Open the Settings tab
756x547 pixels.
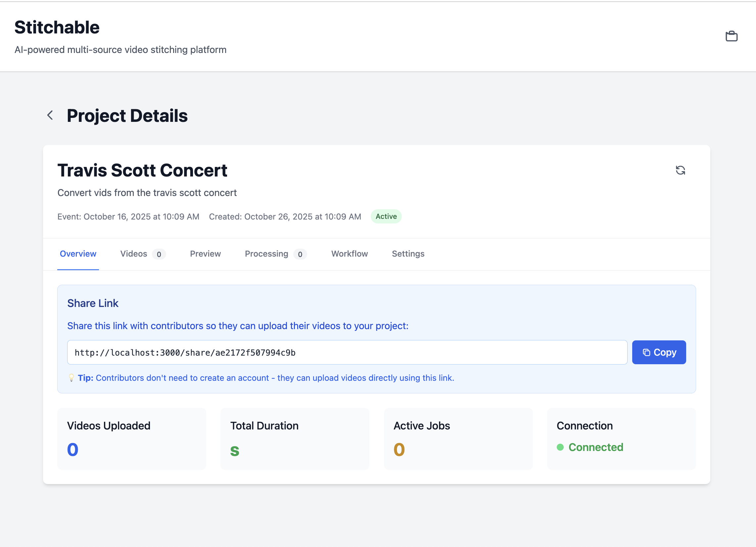[408, 254]
